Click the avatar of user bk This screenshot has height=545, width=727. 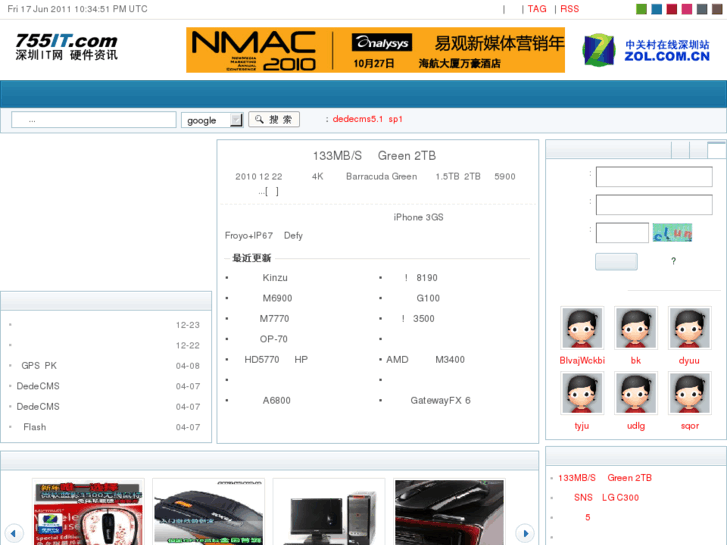pyautogui.click(x=635, y=328)
